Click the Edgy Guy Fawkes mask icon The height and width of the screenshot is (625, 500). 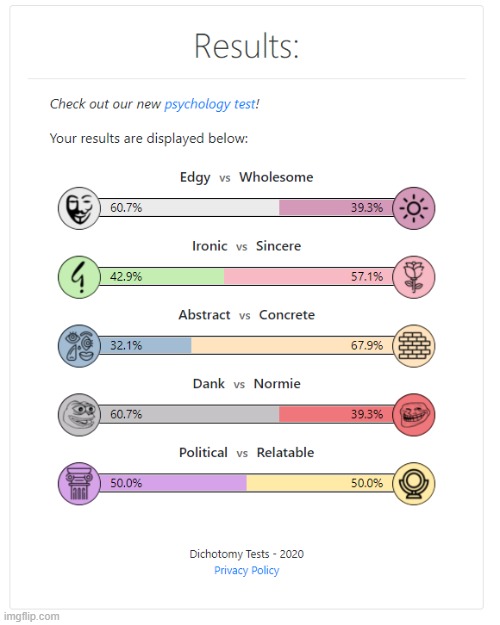pos(79,208)
